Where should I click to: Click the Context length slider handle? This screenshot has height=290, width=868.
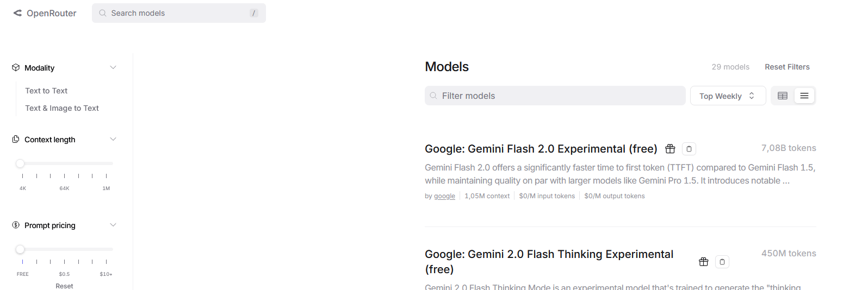20,163
